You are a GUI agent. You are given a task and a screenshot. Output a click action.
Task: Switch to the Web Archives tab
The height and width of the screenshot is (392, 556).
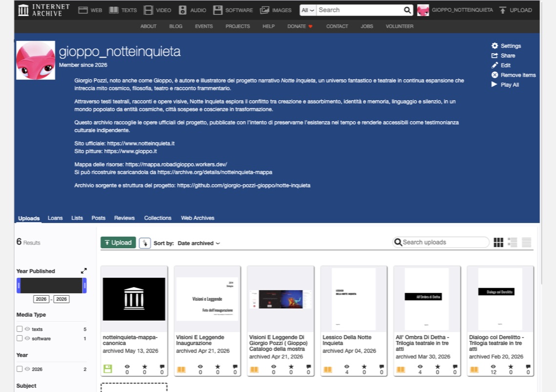(197, 218)
